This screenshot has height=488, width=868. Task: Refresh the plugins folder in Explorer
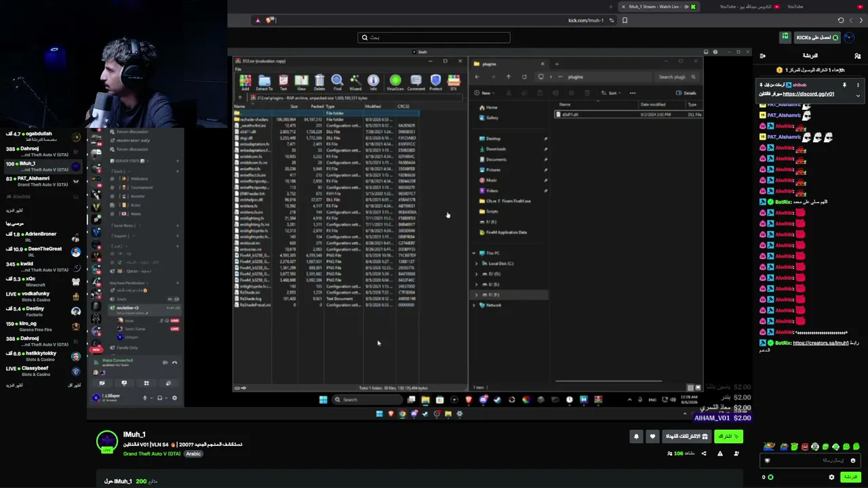pyautogui.click(x=524, y=77)
